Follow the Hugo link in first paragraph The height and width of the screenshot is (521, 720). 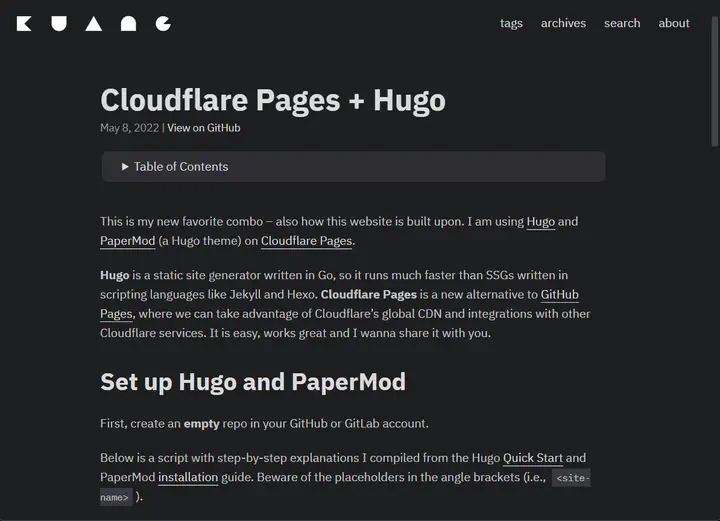[540, 222]
